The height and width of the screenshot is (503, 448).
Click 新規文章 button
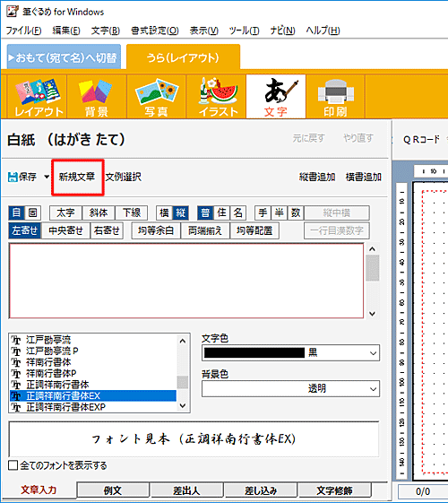(77, 177)
